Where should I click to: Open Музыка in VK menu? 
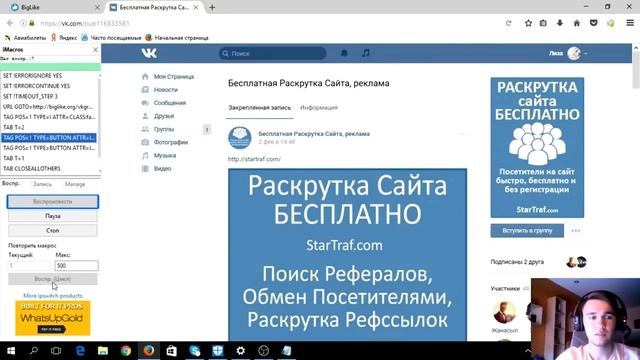pos(165,155)
